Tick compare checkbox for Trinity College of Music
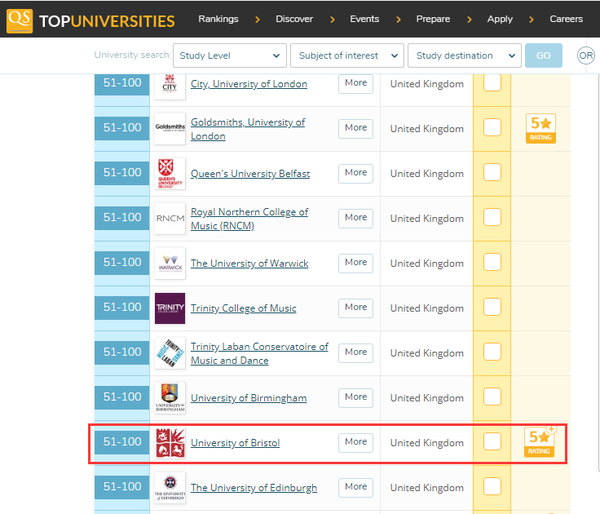 pyautogui.click(x=492, y=307)
